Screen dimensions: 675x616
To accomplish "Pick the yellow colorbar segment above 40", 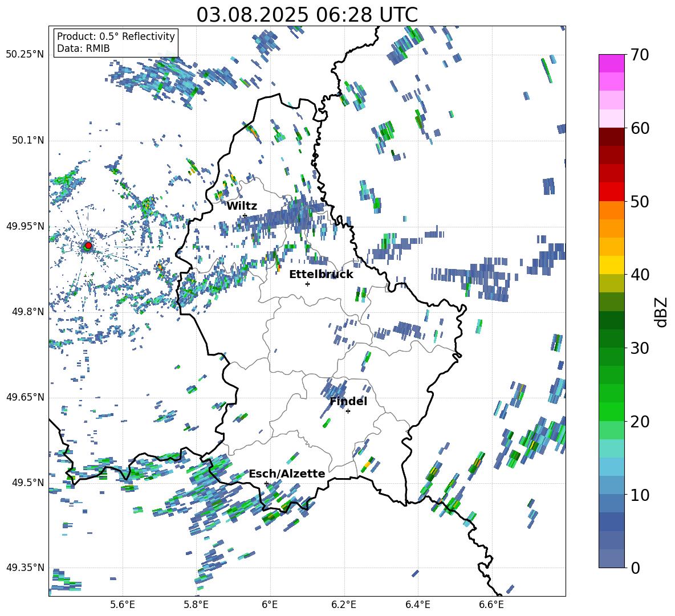I will (x=611, y=265).
